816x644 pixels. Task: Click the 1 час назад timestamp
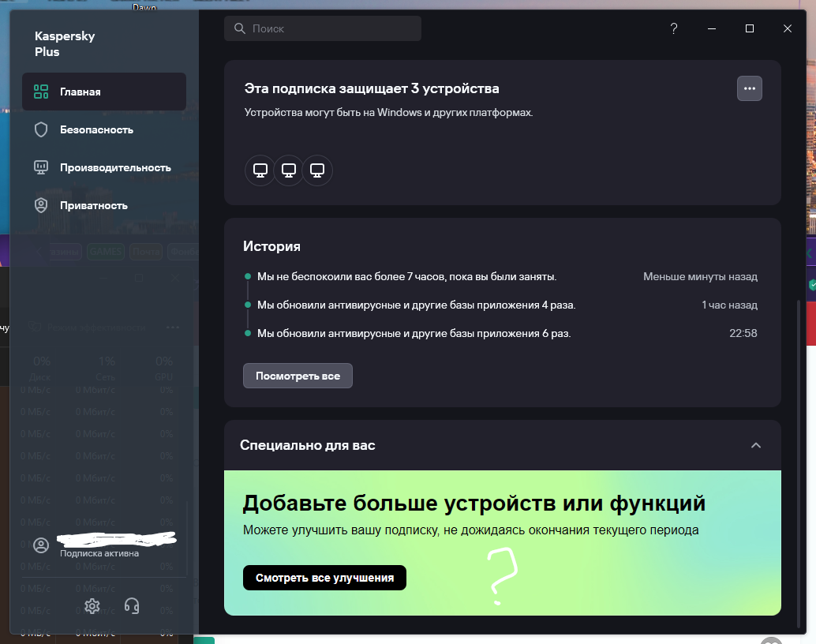pos(730,305)
